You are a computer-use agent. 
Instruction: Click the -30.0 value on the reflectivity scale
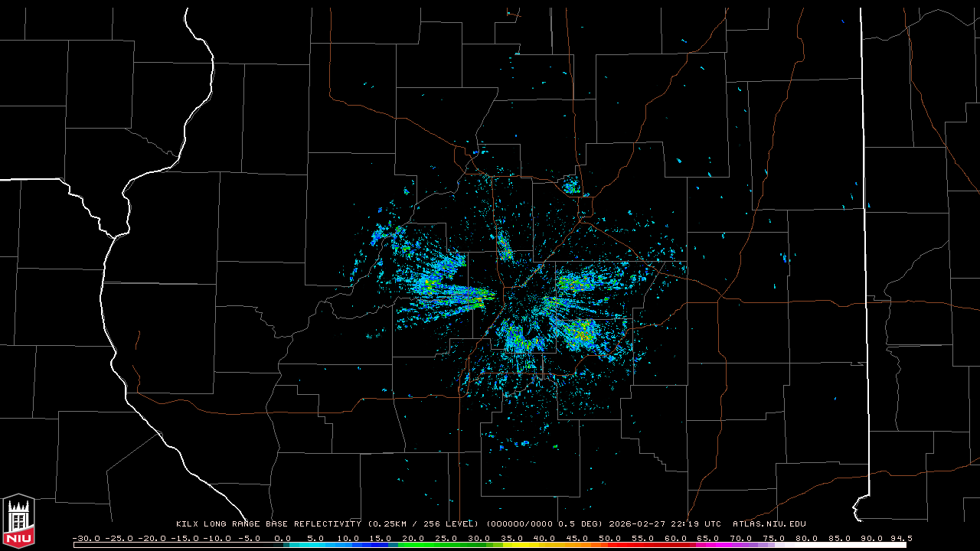[x=86, y=538]
